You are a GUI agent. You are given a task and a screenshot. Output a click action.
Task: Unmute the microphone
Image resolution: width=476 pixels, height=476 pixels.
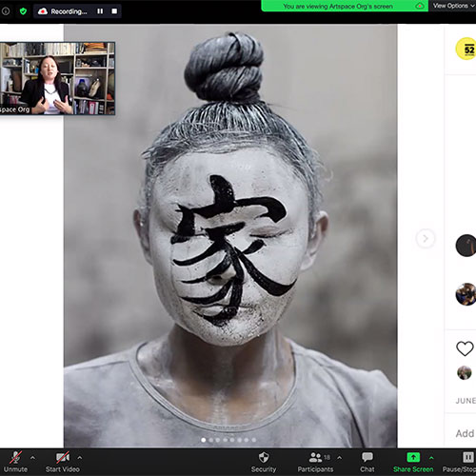(15, 462)
